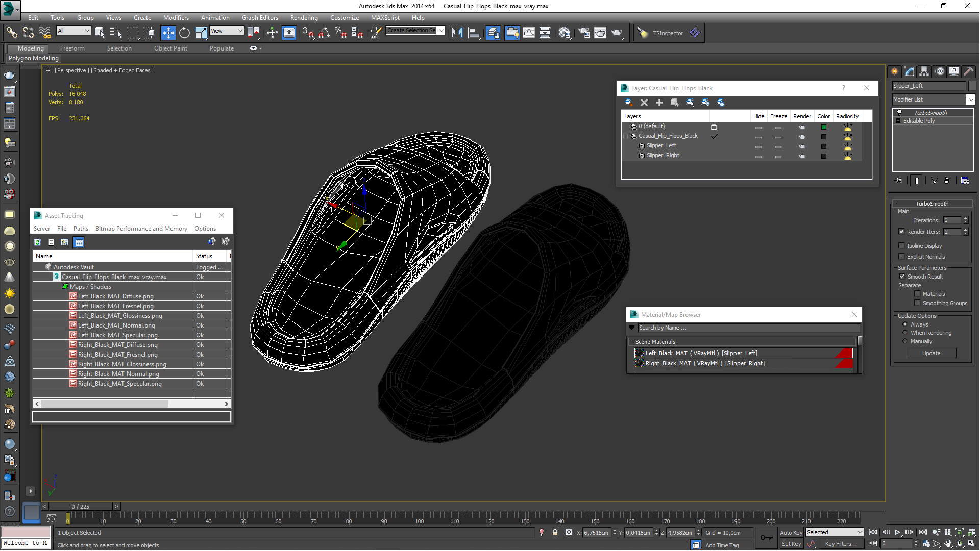This screenshot has width=980, height=551.
Task: Create new layer with plus icon
Action: pos(659,103)
